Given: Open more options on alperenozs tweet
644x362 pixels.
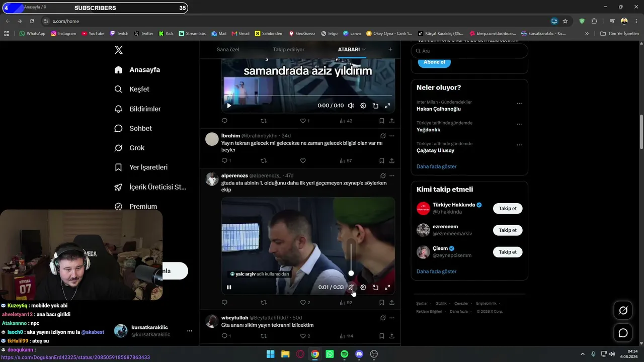Looking at the screenshot, I should click(392, 176).
